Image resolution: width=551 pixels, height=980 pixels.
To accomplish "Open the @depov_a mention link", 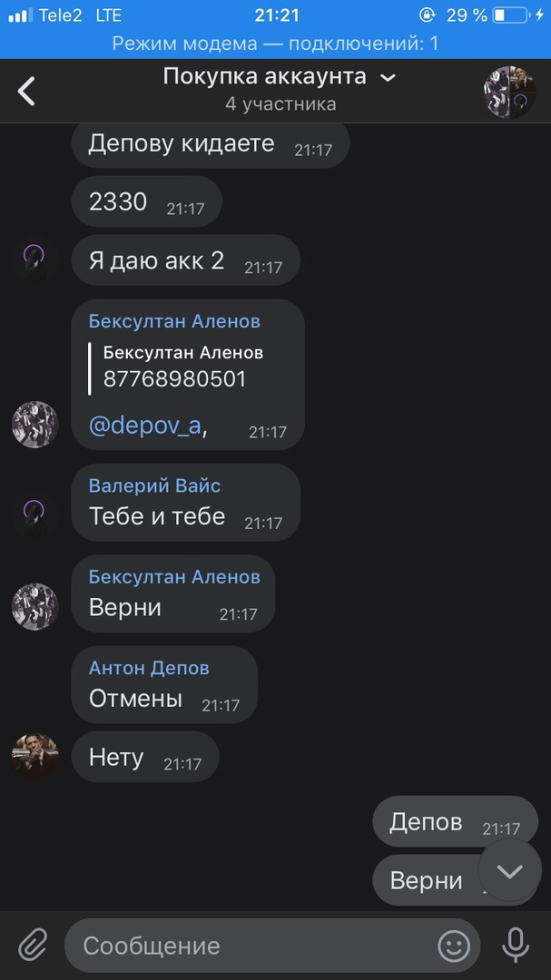I will (x=145, y=426).
